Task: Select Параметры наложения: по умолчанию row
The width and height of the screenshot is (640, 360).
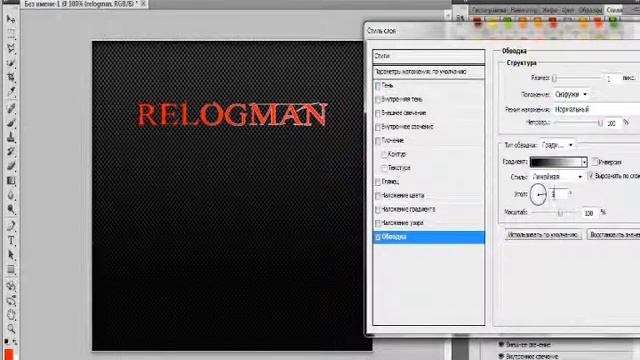Action: pos(429,72)
